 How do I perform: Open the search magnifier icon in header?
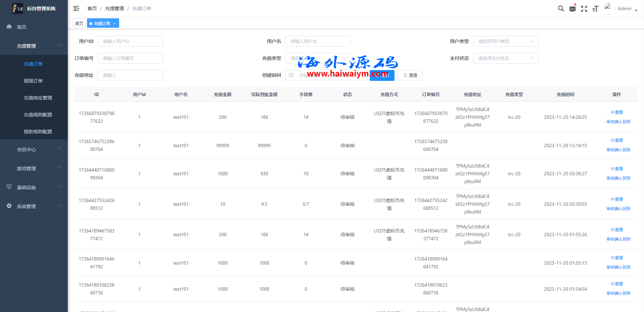[561, 9]
